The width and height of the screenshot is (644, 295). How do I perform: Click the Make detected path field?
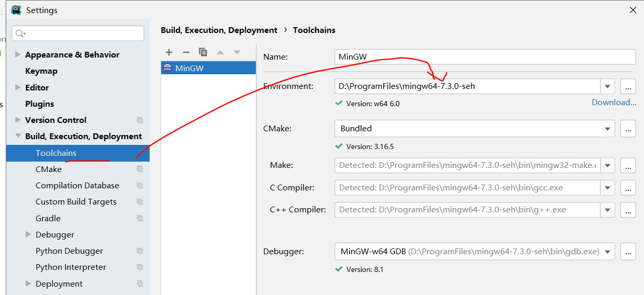click(x=468, y=165)
